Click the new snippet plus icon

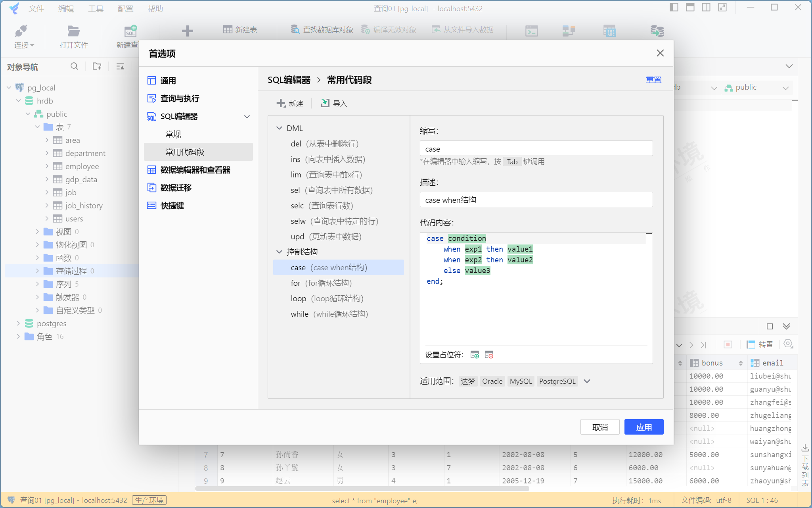pos(281,103)
